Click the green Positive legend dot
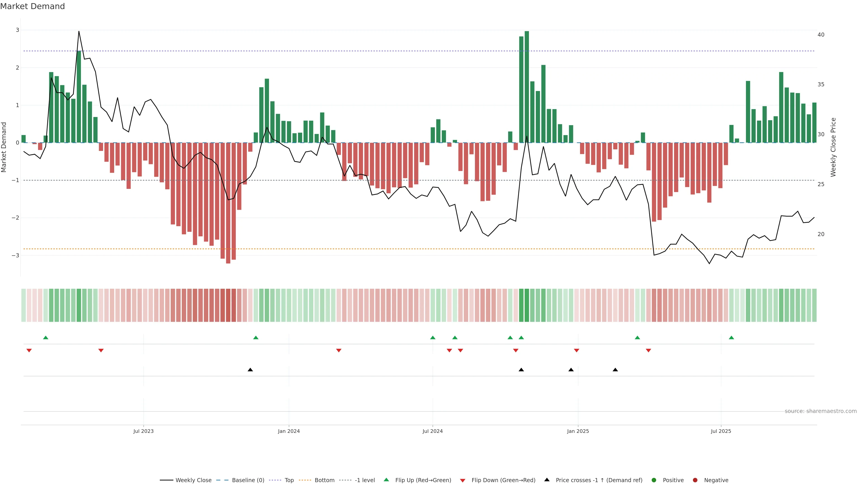The image size is (868, 488). click(x=654, y=480)
